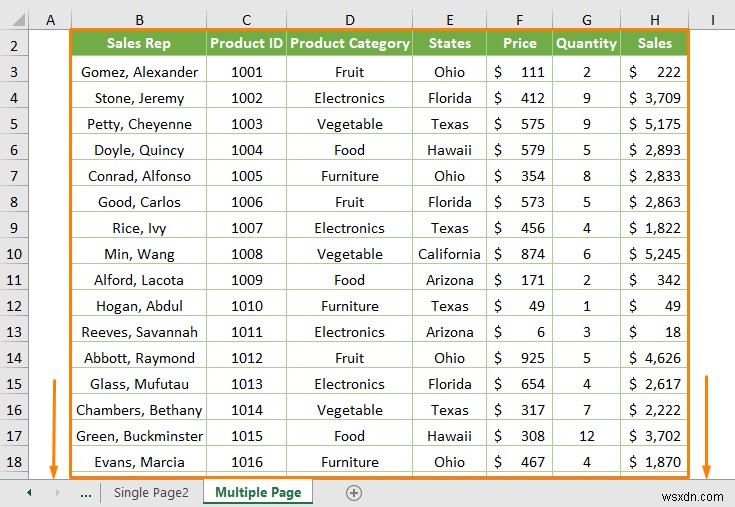Select the Multiple Page sheet tab
The image size is (735, 507).
click(258, 492)
